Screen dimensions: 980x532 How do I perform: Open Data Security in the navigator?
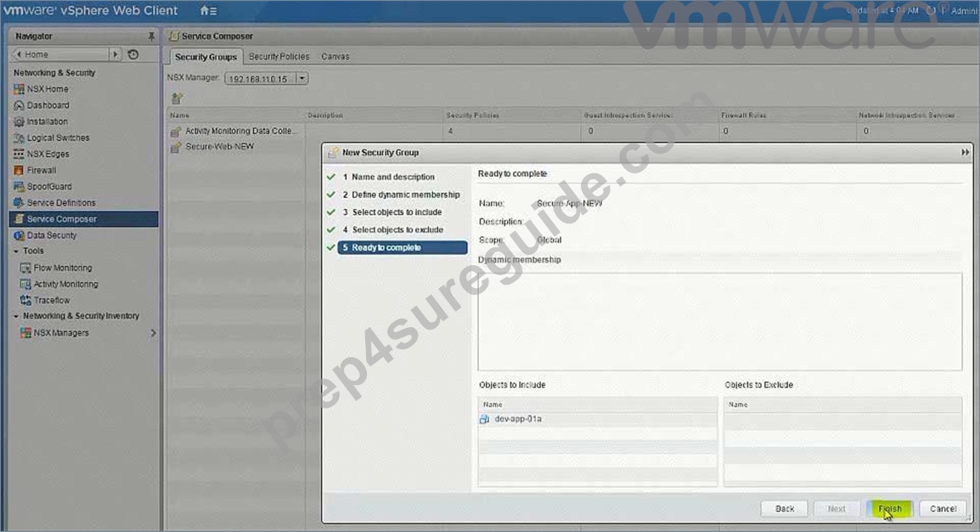pos(52,235)
